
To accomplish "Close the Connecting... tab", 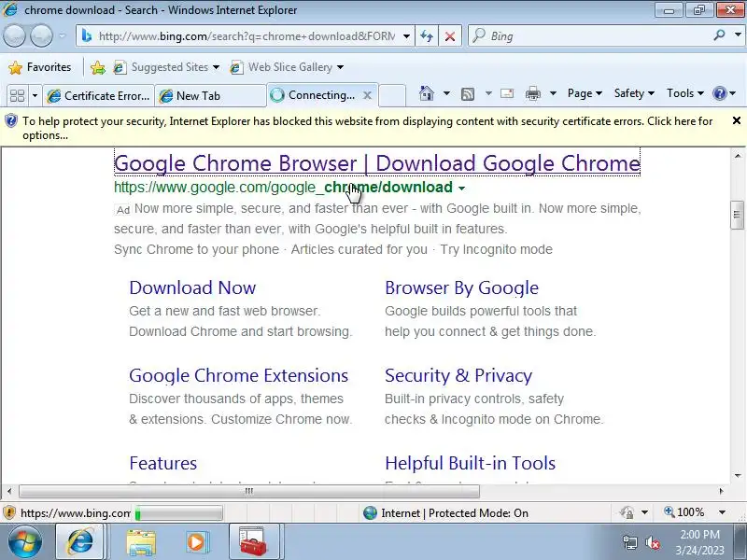I will click(367, 95).
